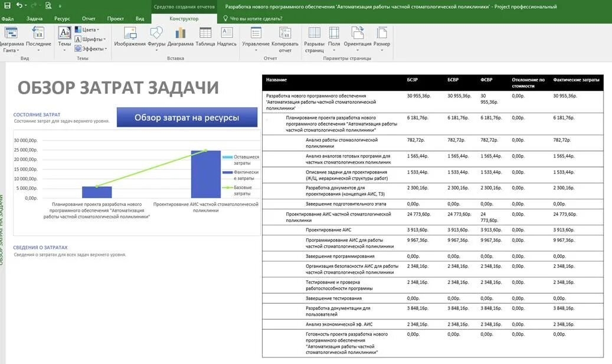Select the 'Анализ работы стомаологической поликлиники' row name

pos(342,143)
